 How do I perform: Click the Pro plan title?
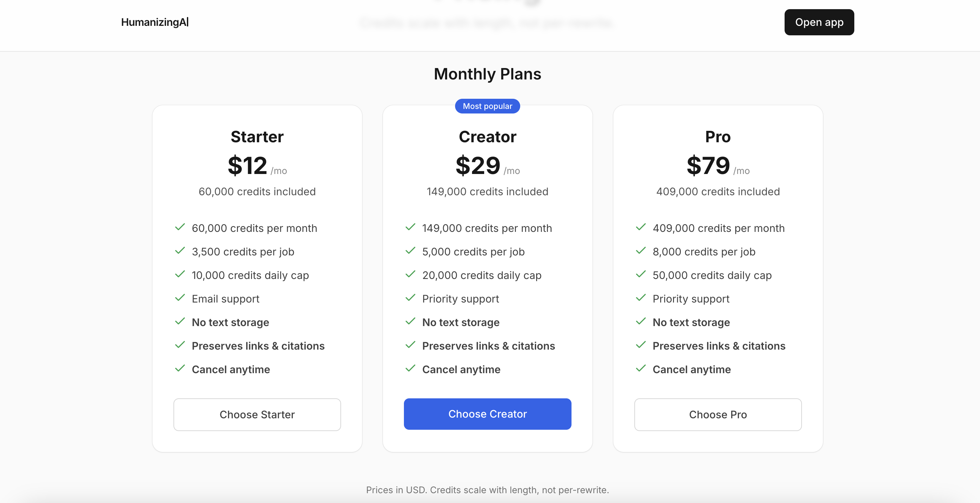point(717,137)
